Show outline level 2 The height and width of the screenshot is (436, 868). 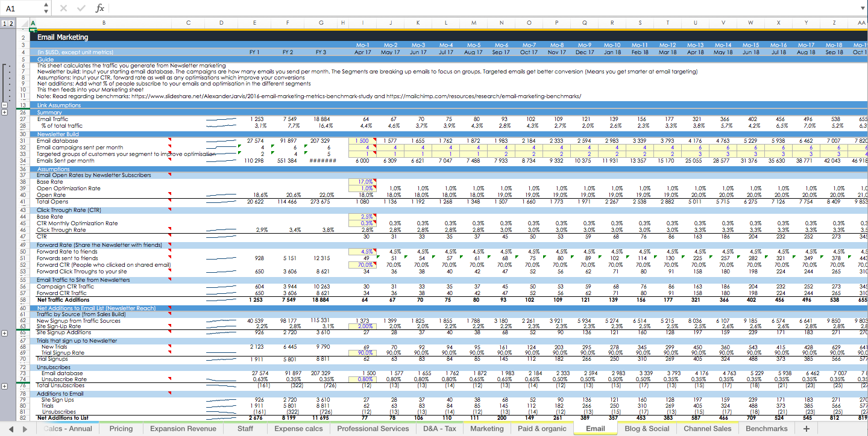[x=11, y=23]
